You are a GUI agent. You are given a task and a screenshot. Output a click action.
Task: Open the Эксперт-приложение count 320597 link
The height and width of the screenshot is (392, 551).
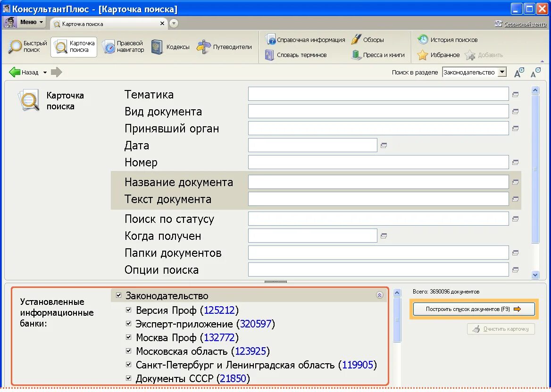(256, 324)
